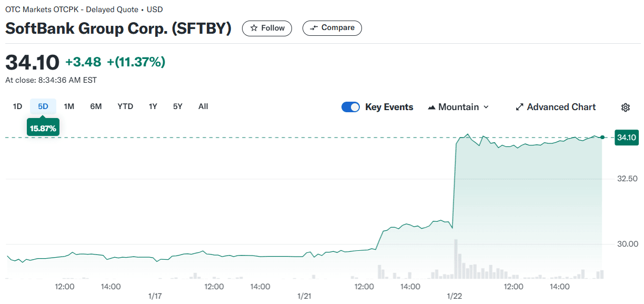This screenshot has width=644, height=304.
Task: Click the At close 8:34:36 AM EST timestamp
Action: click(x=51, y=81)
